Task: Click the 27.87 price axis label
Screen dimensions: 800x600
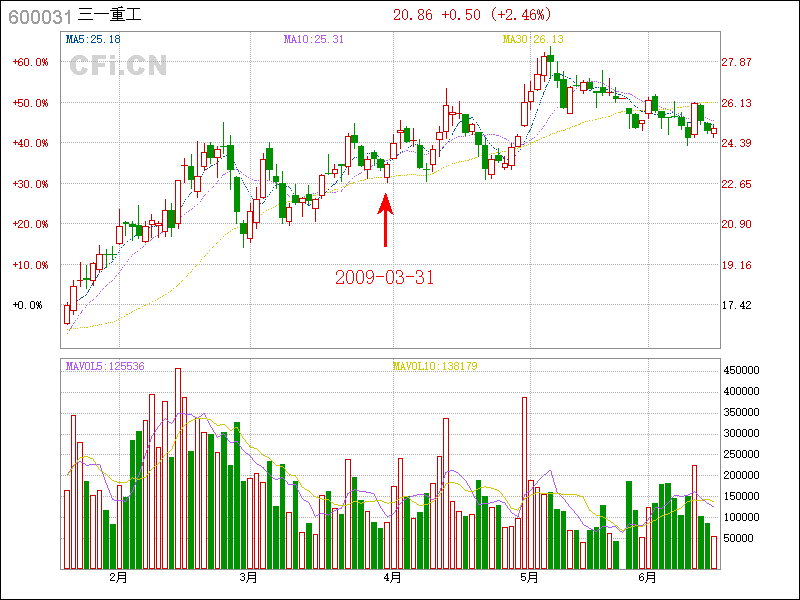Action: tap(736, 62)
